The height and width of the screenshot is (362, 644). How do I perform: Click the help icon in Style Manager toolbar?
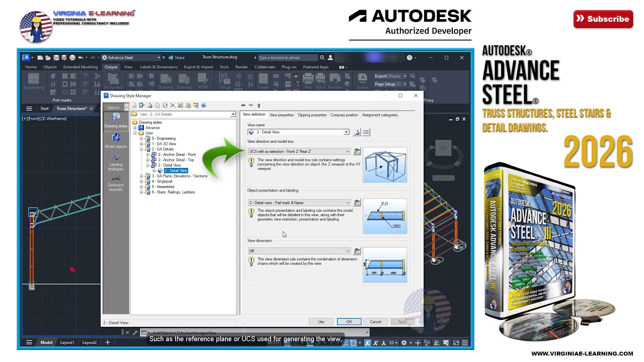tap(203, 106)
